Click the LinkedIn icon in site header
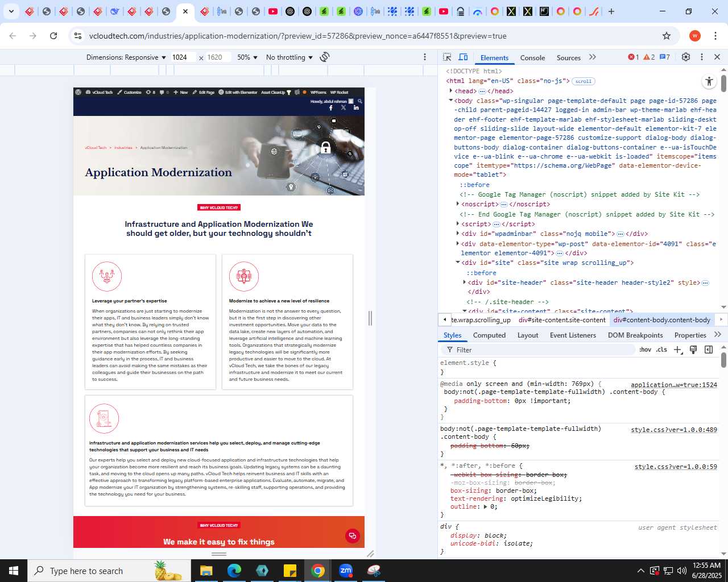 356,107
